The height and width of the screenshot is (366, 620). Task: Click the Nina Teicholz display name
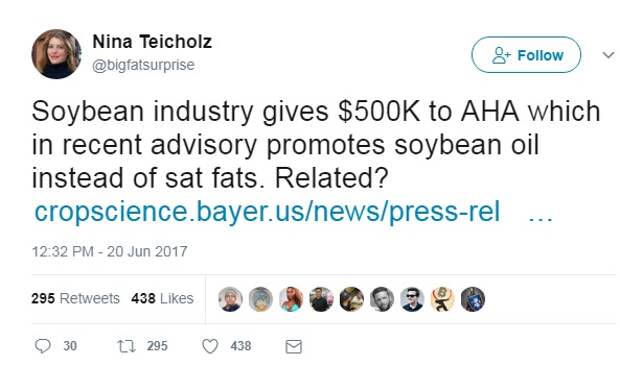click(152, 42)
